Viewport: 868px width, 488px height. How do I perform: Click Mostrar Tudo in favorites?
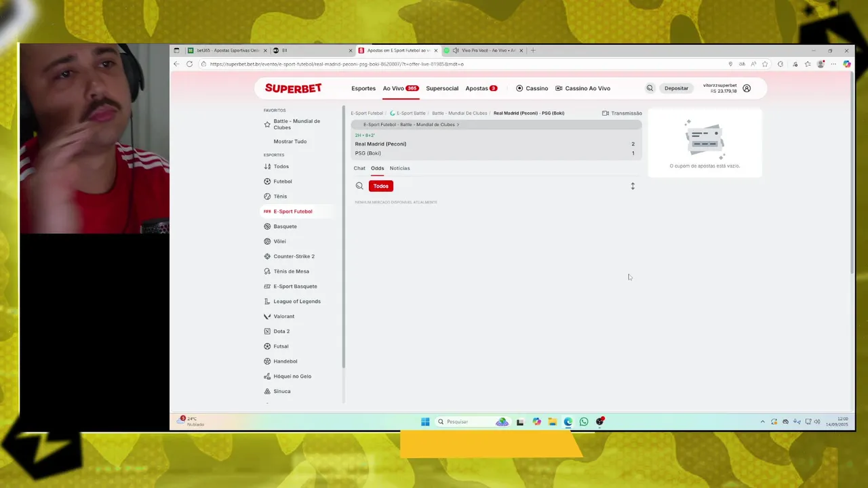(290, 142)
